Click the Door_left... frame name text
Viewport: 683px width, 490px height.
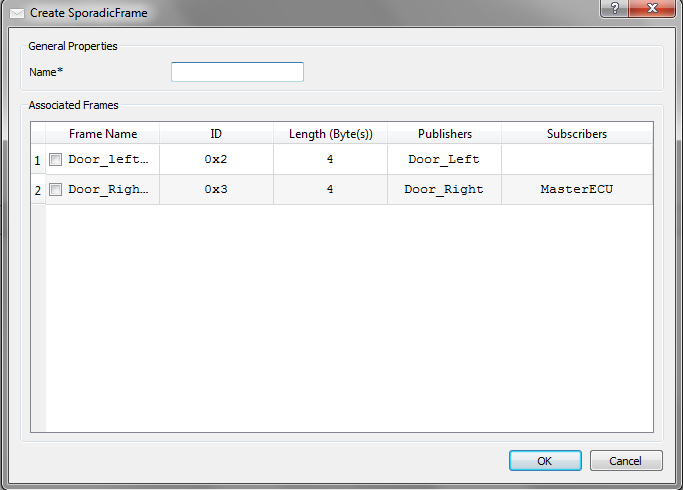click(108, 159)
